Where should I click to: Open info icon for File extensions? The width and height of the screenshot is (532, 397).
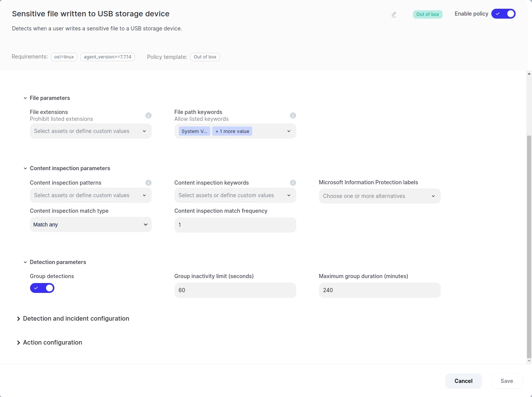tap(148, 115)
